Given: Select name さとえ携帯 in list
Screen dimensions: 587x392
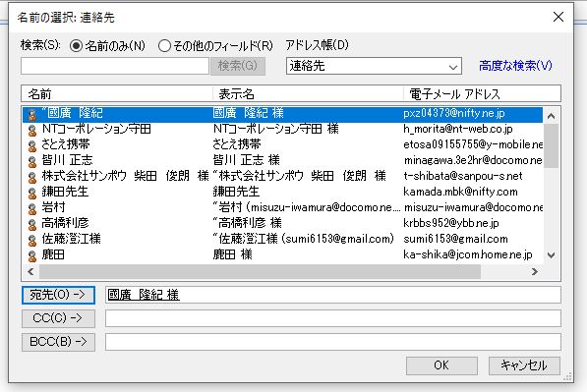Looking at the screenshot, I should [x=66, y=144].
